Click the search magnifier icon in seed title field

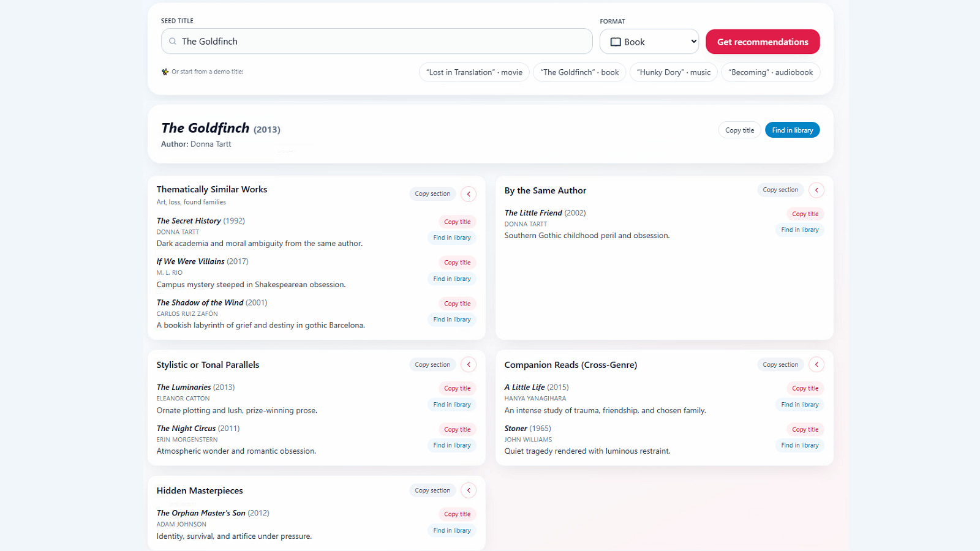172,41
